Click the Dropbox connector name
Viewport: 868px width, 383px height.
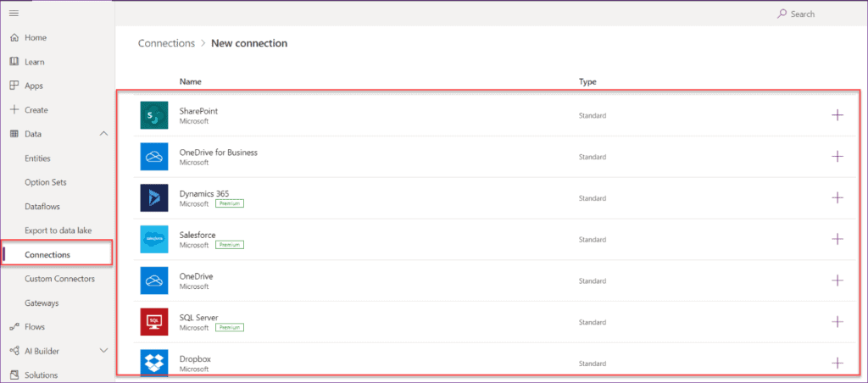point(195,358)
